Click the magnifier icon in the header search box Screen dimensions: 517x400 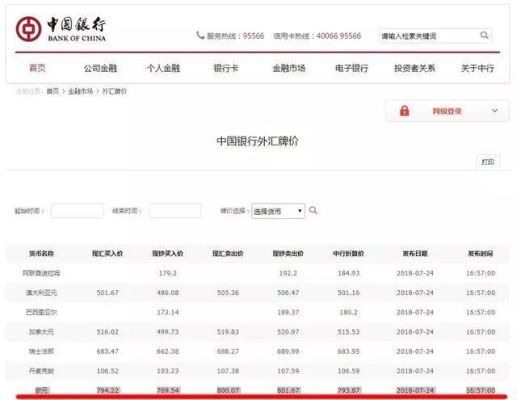(484, 35)
